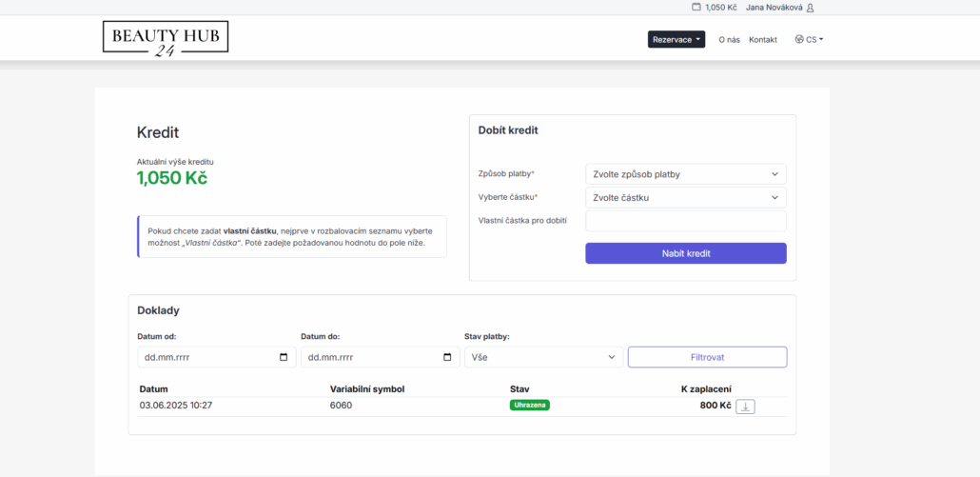Download the receipt for 800 Kč payment
The image size is (980, 477).
[746, 407]
